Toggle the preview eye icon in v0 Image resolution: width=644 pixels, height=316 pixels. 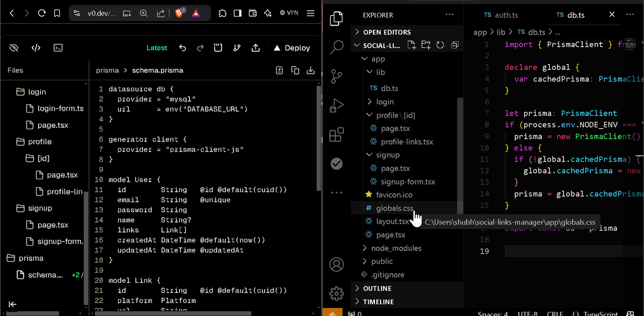(x=14, y=48)
